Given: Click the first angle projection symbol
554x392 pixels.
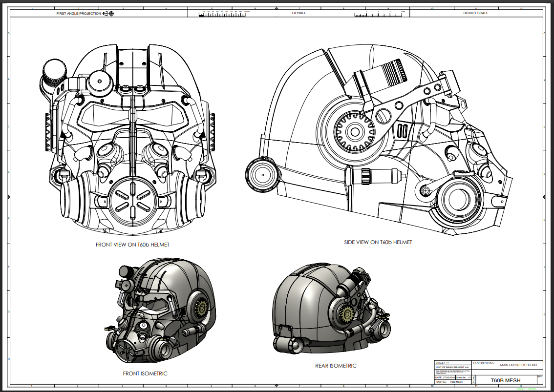Looking at the screenshot, I should tap(108, 13).
